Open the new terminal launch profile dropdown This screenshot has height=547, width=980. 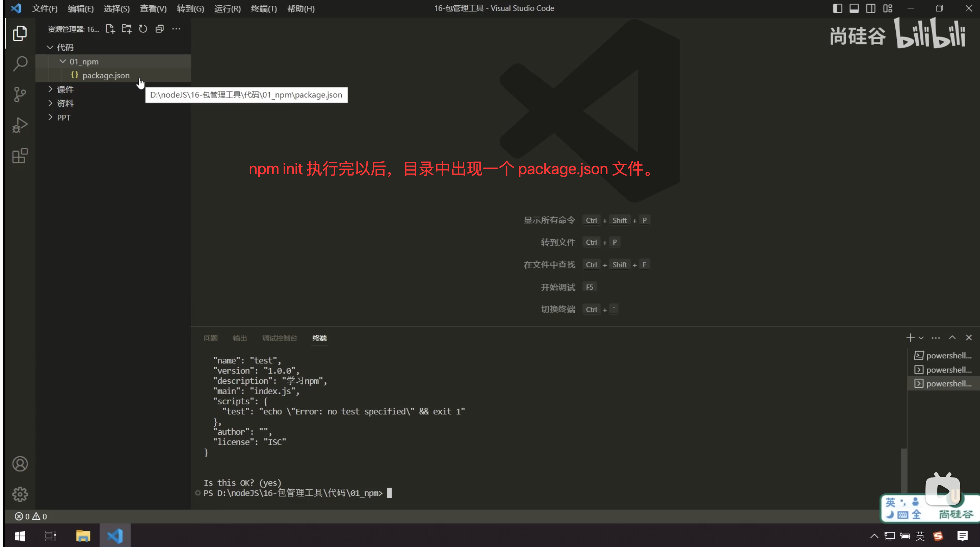pyautogui.click(x=921, y=338)
